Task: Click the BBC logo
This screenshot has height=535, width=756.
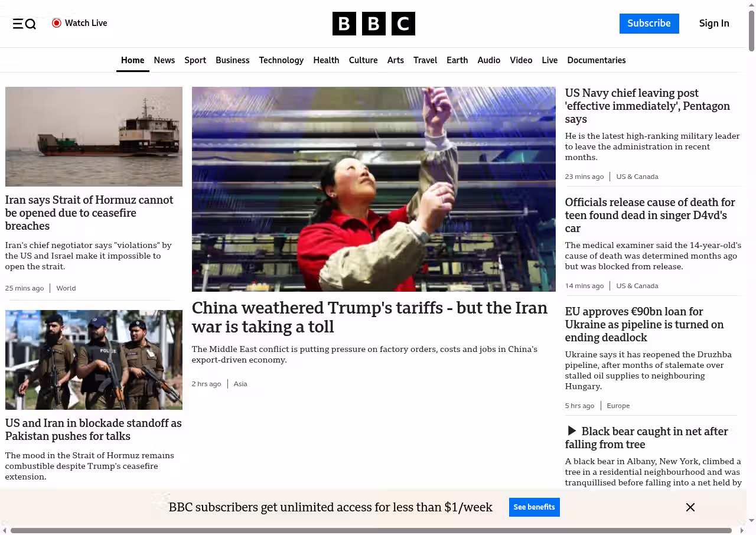Action: [373, 24]
